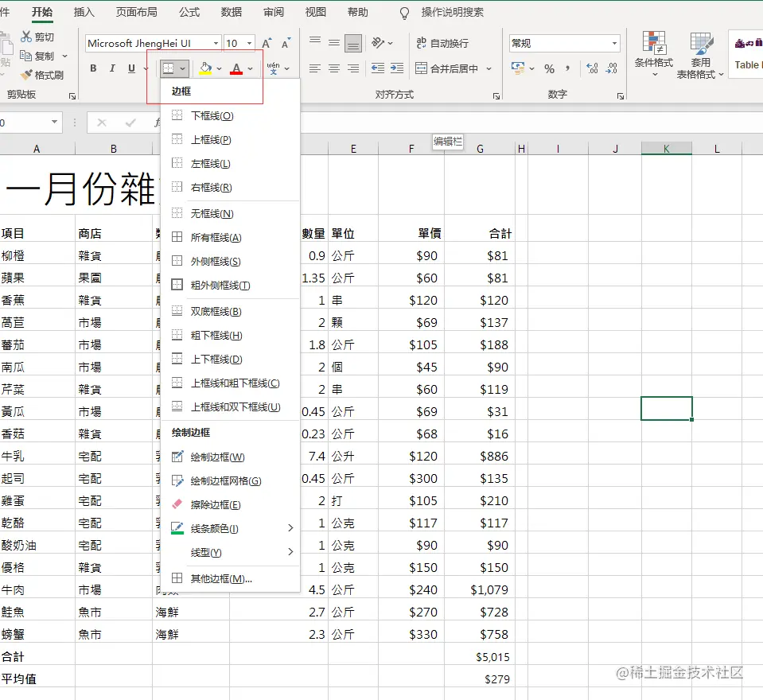
Task: Open the fill color dropdown arrow
Action: click(219, 68)
